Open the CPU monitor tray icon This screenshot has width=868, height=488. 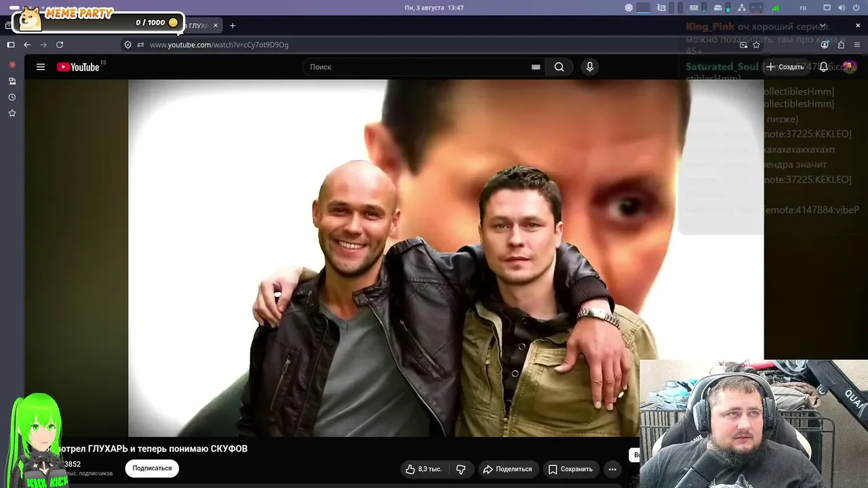[x=629, y=7]
